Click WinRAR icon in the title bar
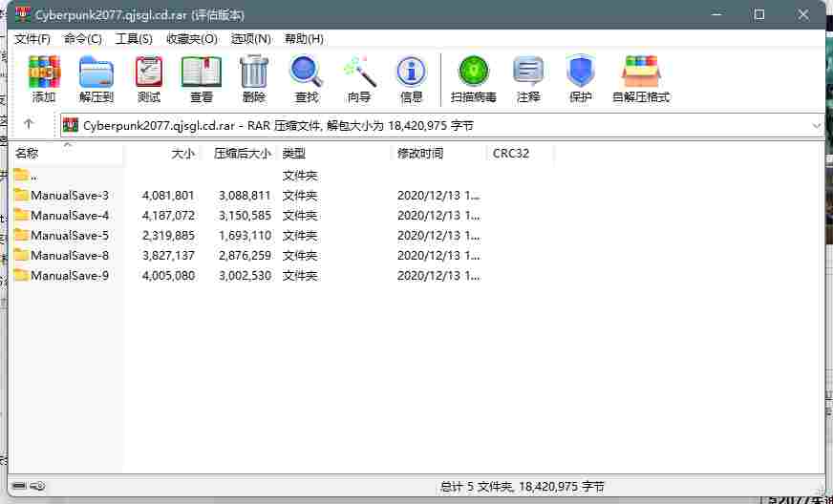This screenshot has height=504, width=833. (x=23, y=14)
